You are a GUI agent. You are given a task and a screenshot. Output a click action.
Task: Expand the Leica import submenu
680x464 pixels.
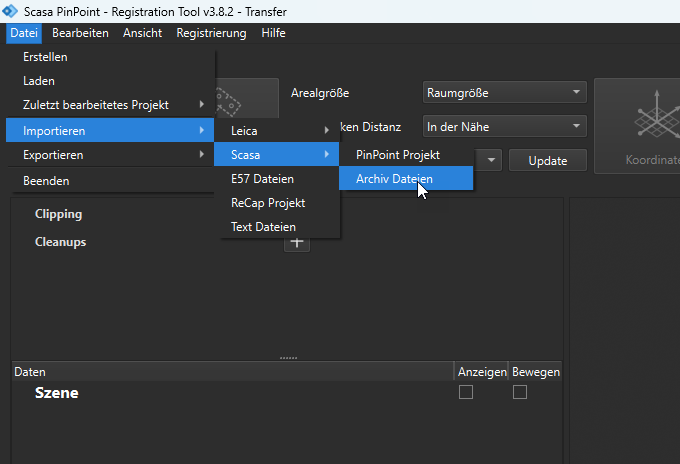277,131
